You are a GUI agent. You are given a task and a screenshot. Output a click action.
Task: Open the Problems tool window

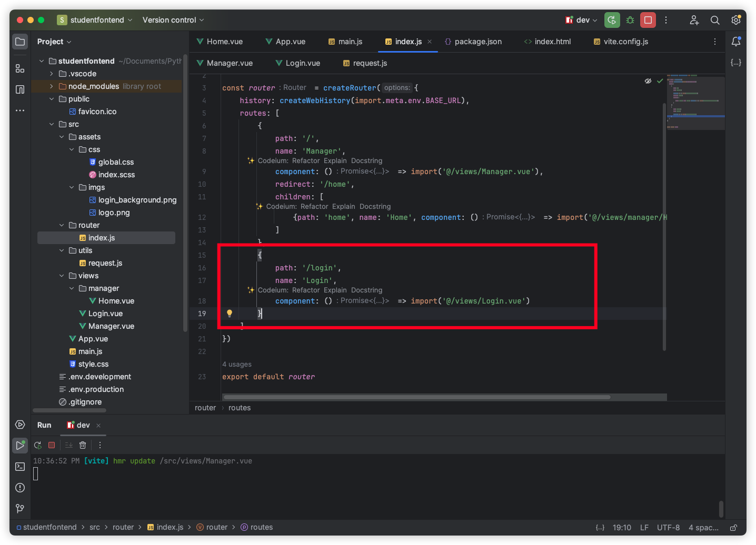click(x=20, y=488)
